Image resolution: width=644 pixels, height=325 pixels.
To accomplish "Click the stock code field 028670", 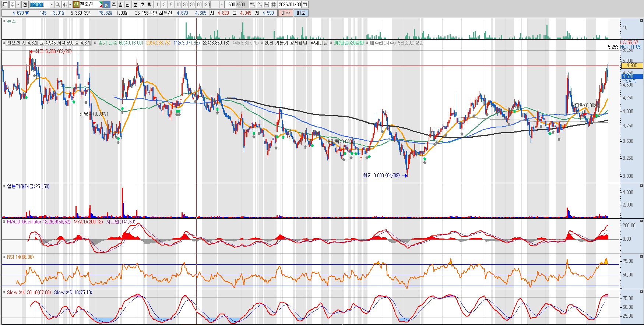I will tap(39, 4).
